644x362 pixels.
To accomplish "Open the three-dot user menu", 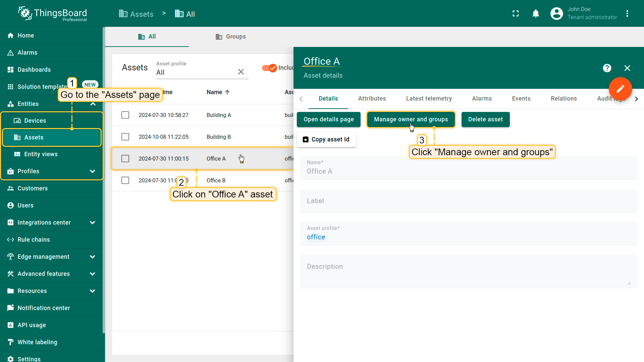I will [x=627, y=13].
